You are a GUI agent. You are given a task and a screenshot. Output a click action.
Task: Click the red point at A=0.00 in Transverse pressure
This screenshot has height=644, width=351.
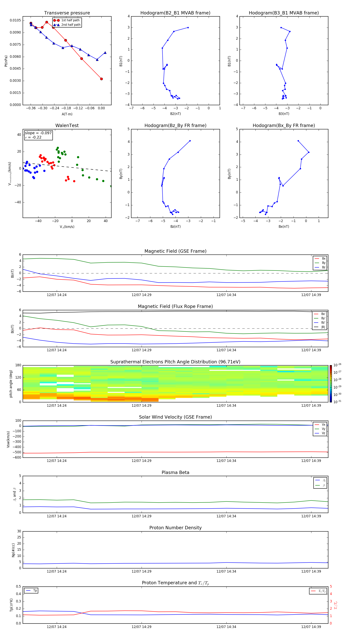pos(101,79)
